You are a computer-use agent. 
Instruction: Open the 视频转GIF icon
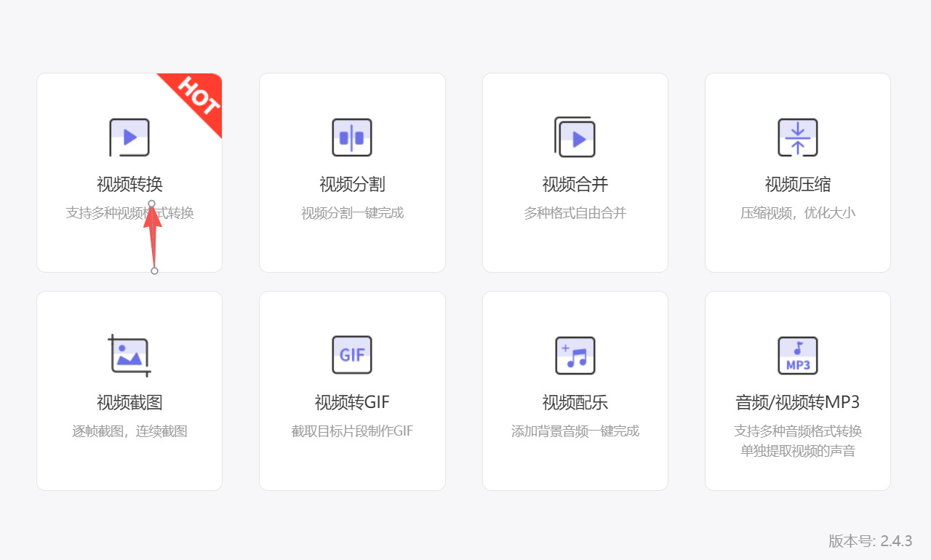352,355
